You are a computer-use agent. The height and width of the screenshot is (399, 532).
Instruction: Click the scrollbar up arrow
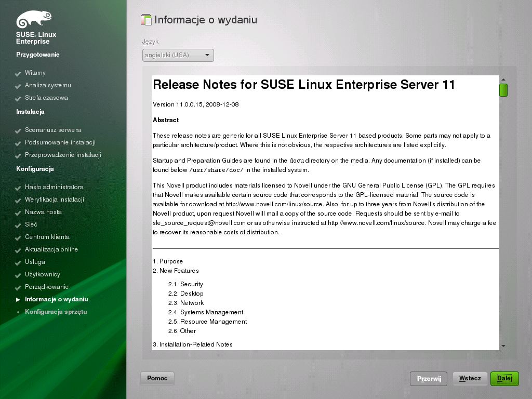[x=503, y=79]
